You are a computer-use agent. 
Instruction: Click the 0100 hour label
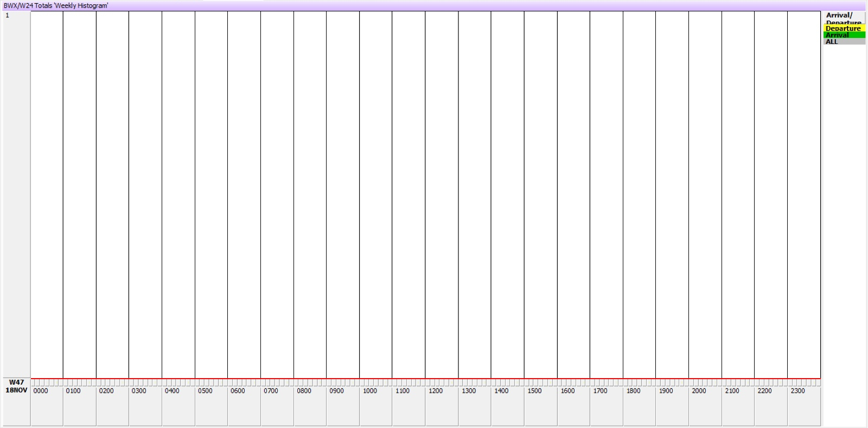tap(73, 391)
